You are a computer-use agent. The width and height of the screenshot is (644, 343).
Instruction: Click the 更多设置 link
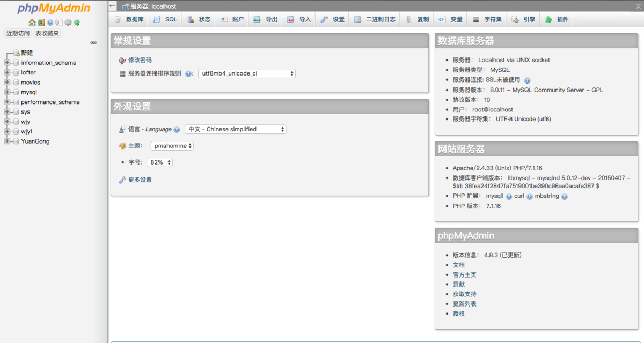[140, 180]
